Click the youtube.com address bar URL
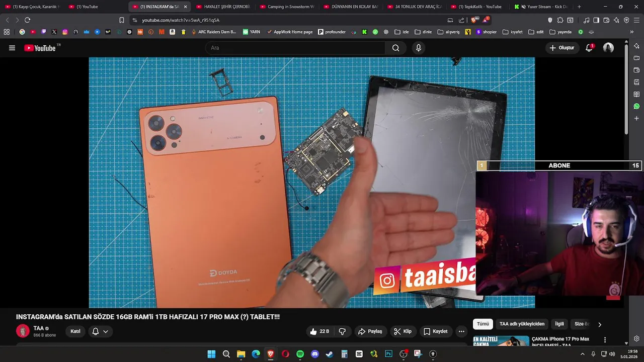644x362 pixels. (x=181, y=20)
